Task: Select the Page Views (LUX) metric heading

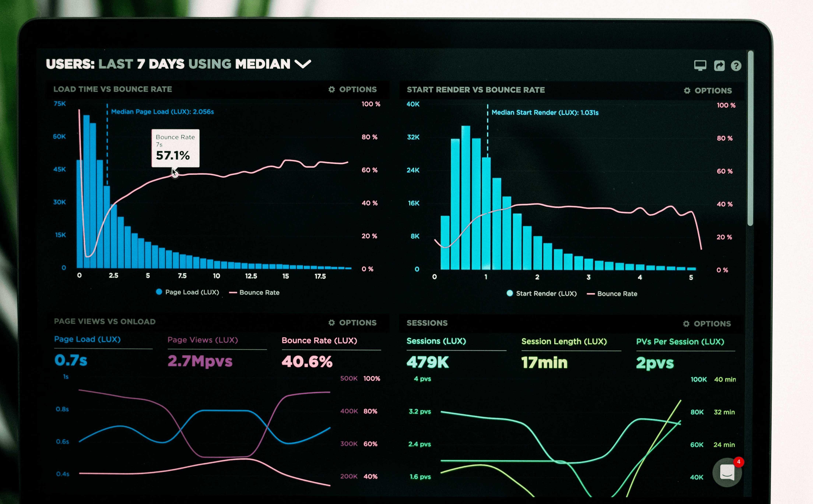Action: [x=203, y=340]
